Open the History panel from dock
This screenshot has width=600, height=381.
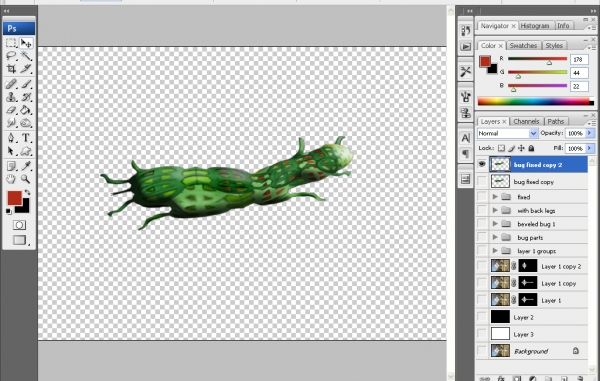pos(466,31)
